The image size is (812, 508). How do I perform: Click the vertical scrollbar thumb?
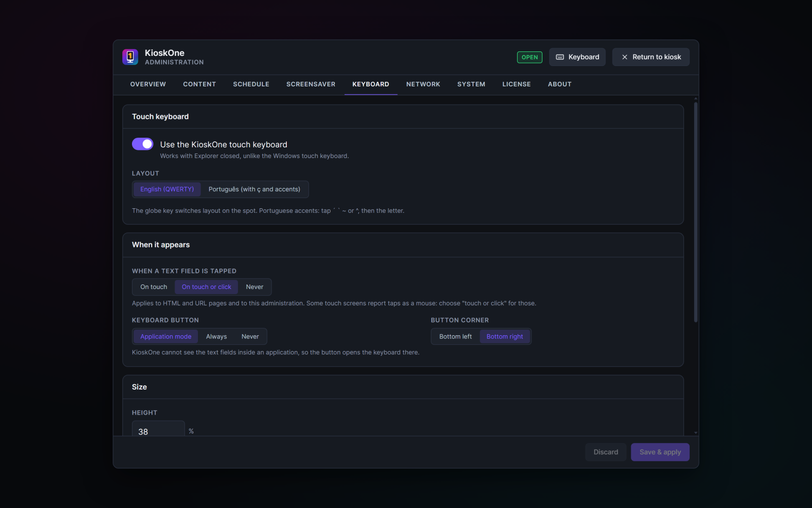(696, 212)
